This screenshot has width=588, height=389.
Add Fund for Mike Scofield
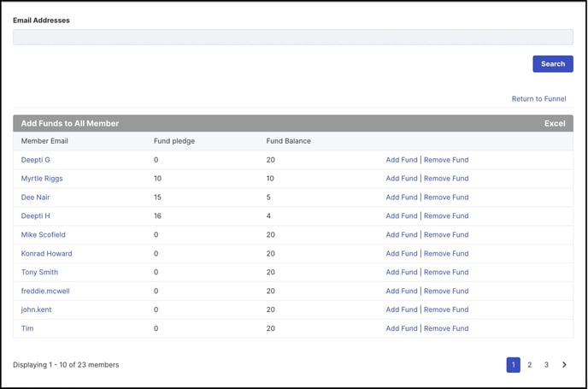[401, 234]
